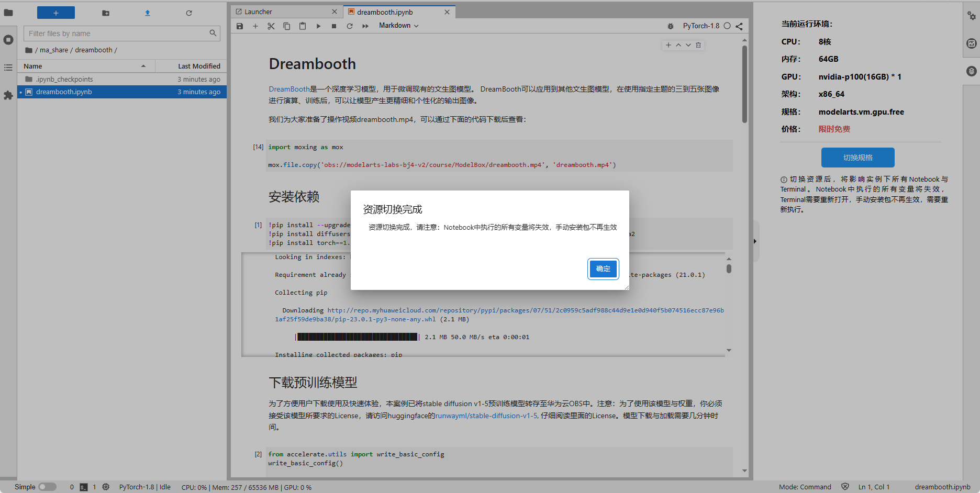Click the output area scroll-down arrow

coord(729,350)
